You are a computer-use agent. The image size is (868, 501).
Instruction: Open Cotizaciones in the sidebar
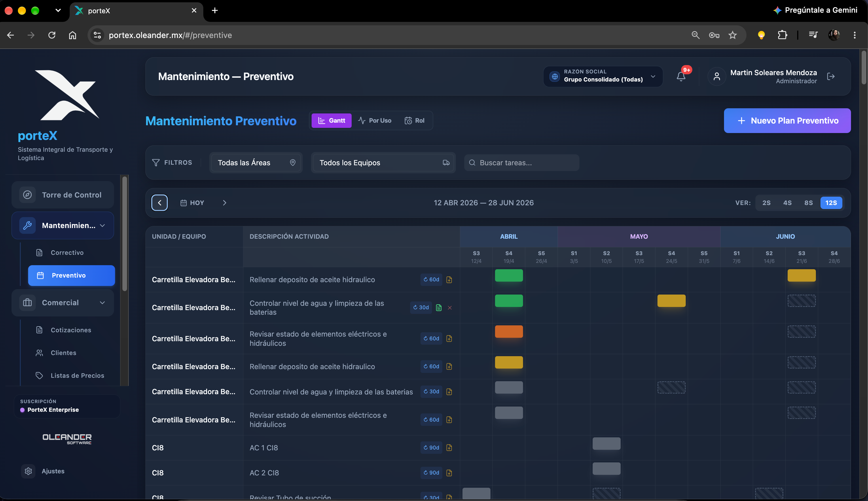pyautogui.click(x=71, y=330)
